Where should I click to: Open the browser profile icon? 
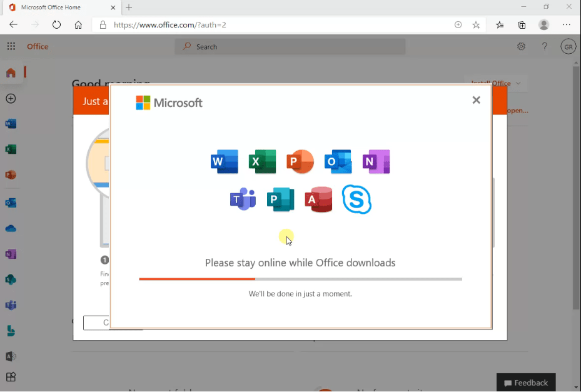[544, 25]
